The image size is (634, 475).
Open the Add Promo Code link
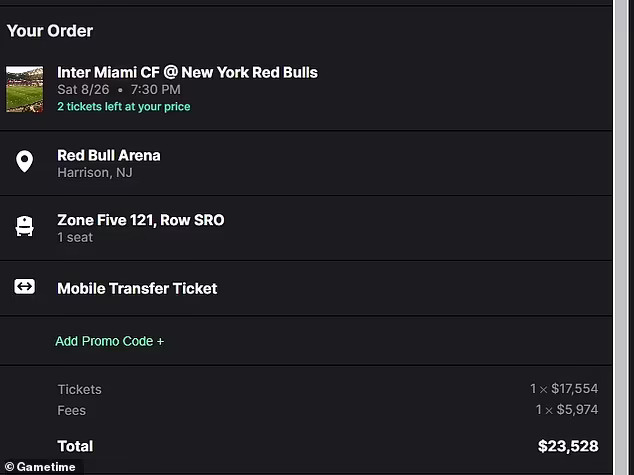(x=110, y=341)
